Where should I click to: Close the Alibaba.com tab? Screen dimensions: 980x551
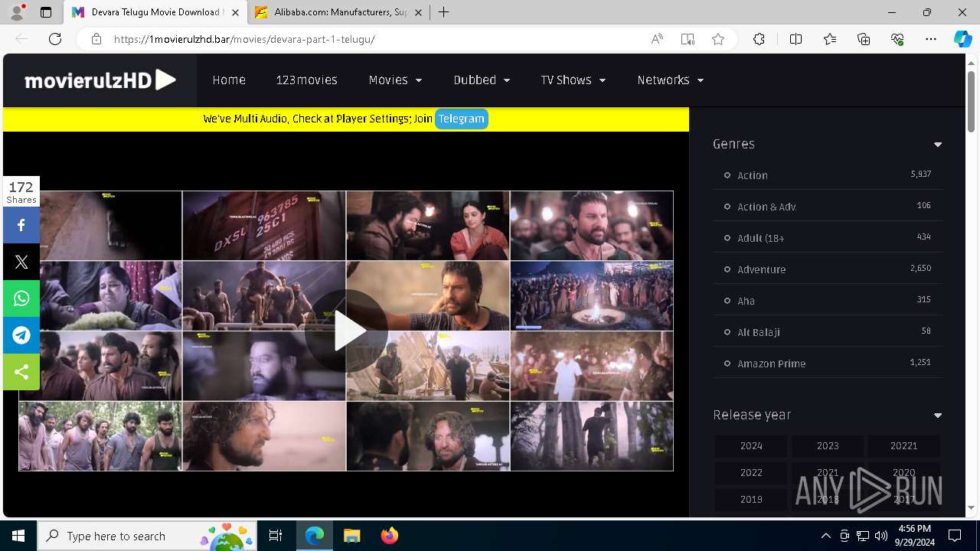(418, 12)
